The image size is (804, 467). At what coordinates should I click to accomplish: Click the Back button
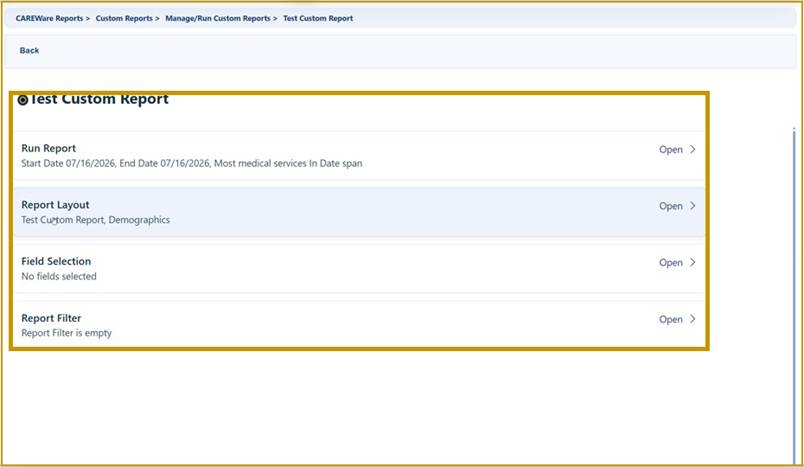coord(29,50)
